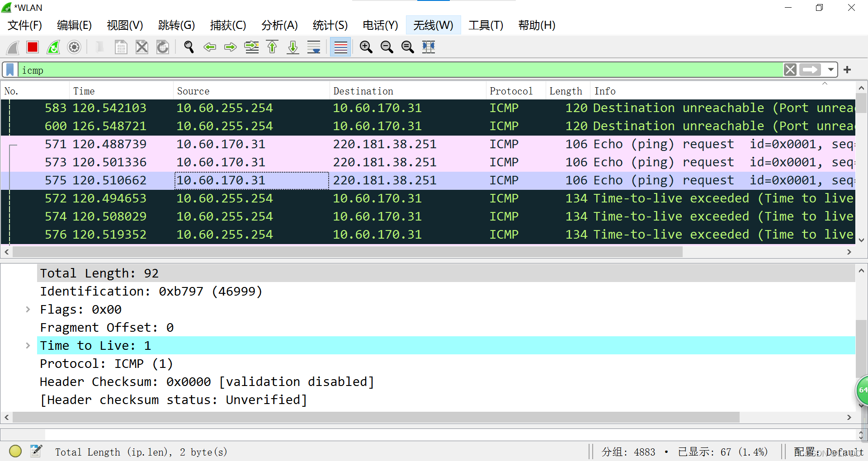The width and height of the screenshot is (868, 461).
Task: Open the 文件(F) menu
Action: click(25, 25)
